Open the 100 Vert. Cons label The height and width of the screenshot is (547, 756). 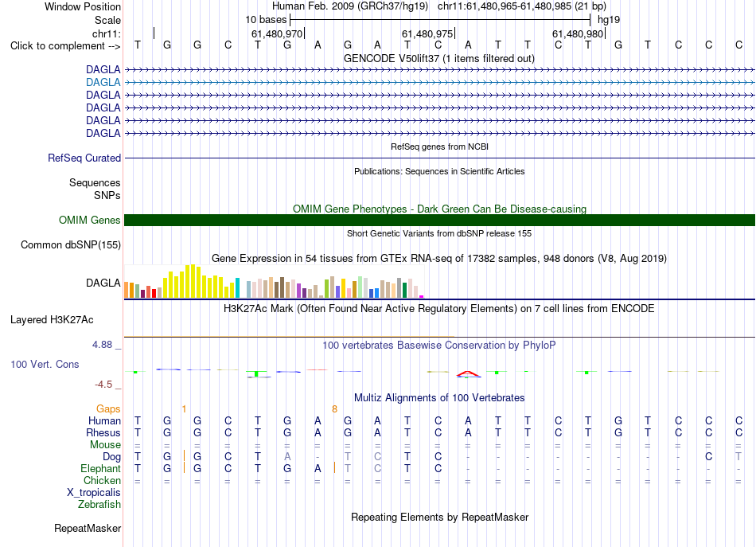click(45, 364)
